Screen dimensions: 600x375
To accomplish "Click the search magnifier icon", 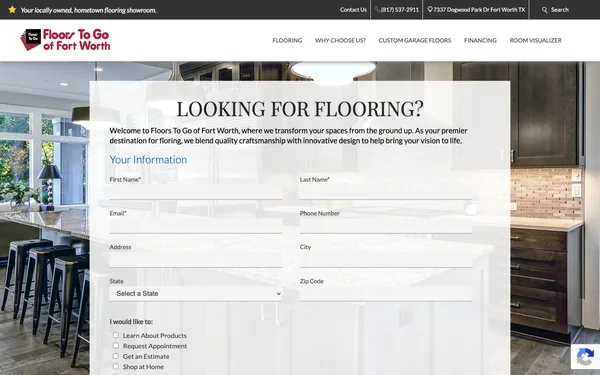I will (x=545, y=10).
